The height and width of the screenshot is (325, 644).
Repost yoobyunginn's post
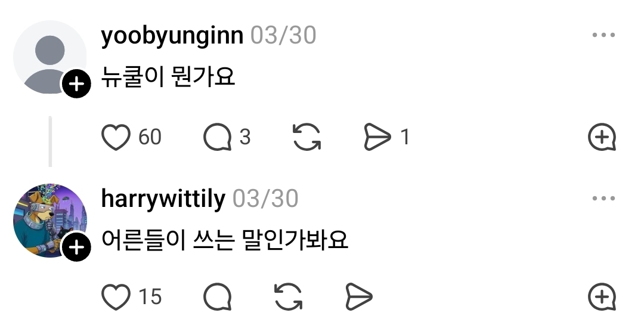(307, 137)
